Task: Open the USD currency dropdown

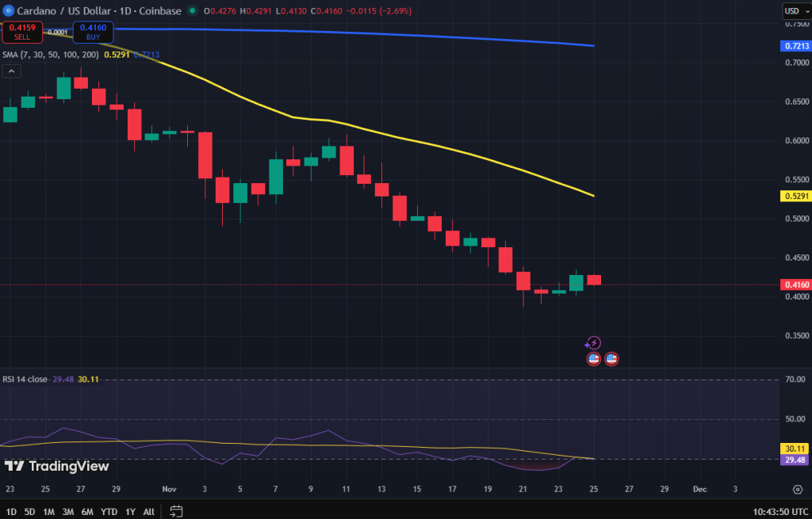Action: (x=796, y=11)
